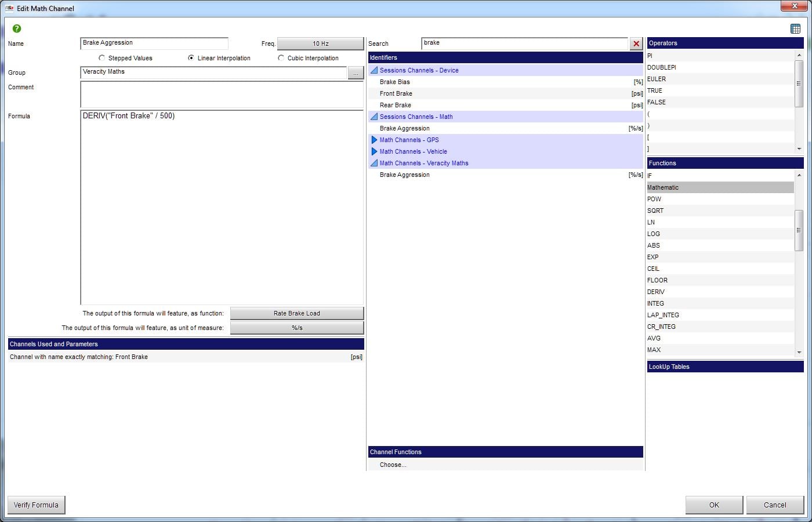Choose Front Brake identifier in list

396,93
